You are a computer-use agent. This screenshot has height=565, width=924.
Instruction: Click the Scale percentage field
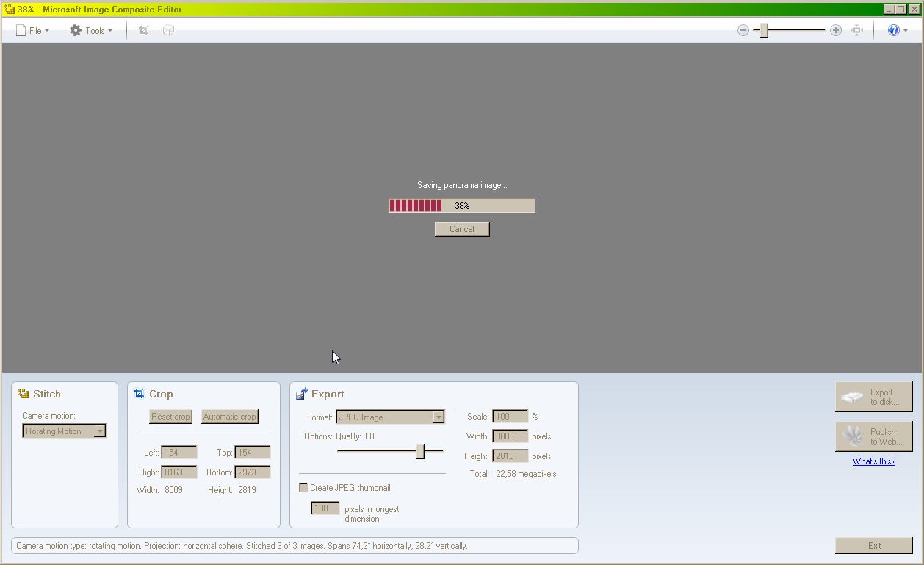tap(510, 417)
